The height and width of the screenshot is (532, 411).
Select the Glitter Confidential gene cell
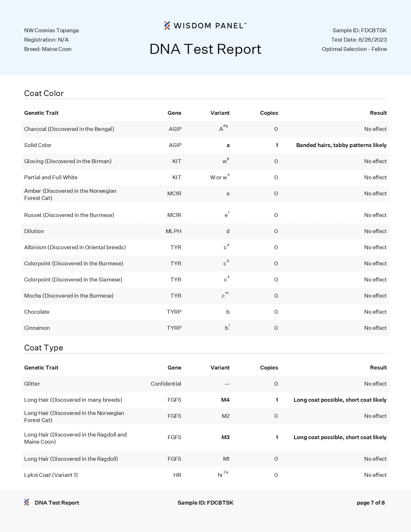(166, 384)
